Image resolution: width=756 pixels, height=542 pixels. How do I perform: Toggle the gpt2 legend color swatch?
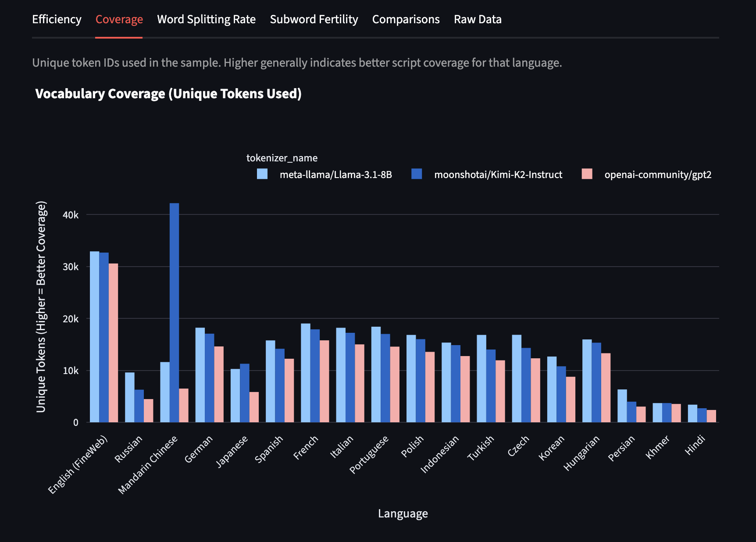587,174
